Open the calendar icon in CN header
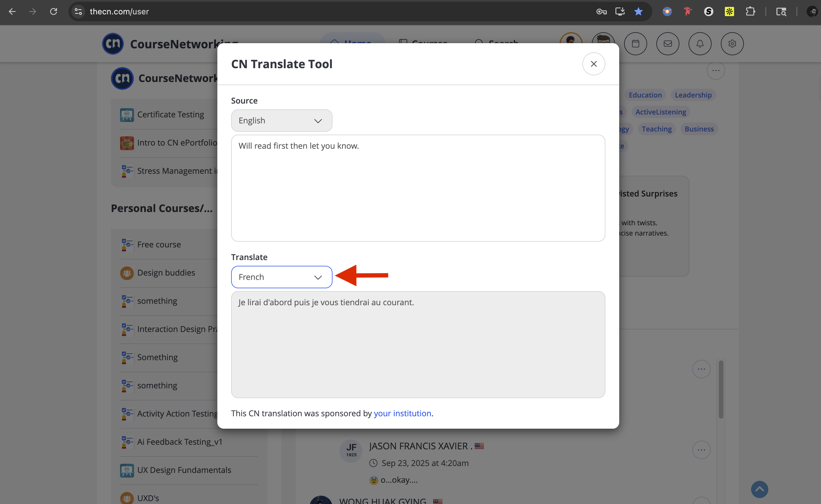The width and height of the screenshot is (821, 504). click(635, 43)
